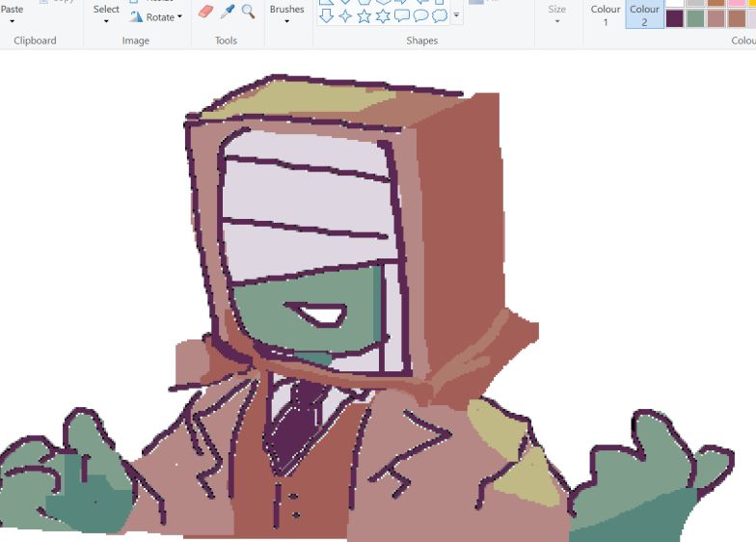Open the Select dropdown arrow
Image resolution: width=756 pixels, height=542 pixels.
(x=106, y=21)
